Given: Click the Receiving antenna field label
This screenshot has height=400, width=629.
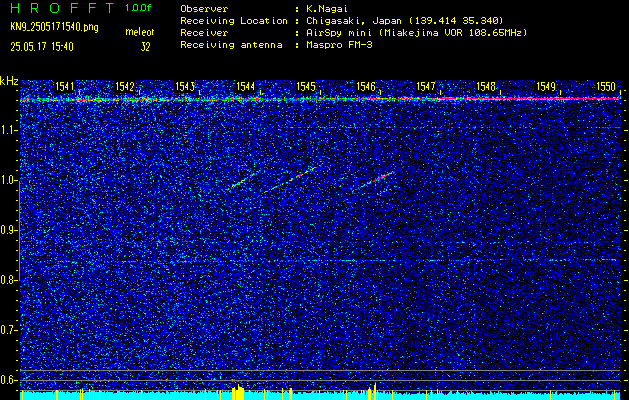Looking at the screenshot, I should pos(231,45).
